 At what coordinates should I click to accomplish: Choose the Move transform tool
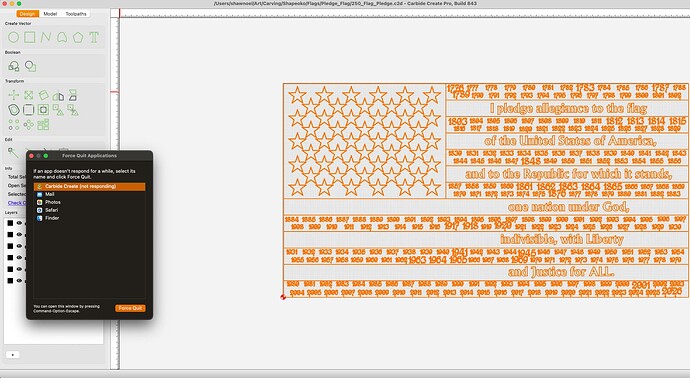pyautogui.click(x=14, y=95)
